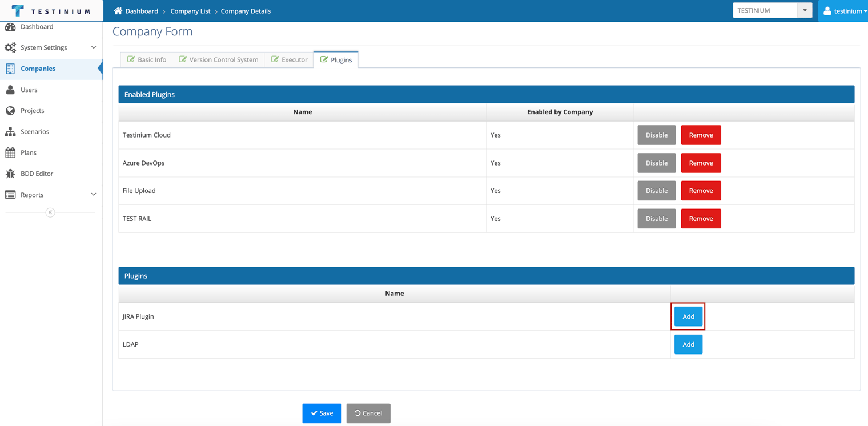Add the LDAP plugin
Screen dimensions: 868x426
688,344
